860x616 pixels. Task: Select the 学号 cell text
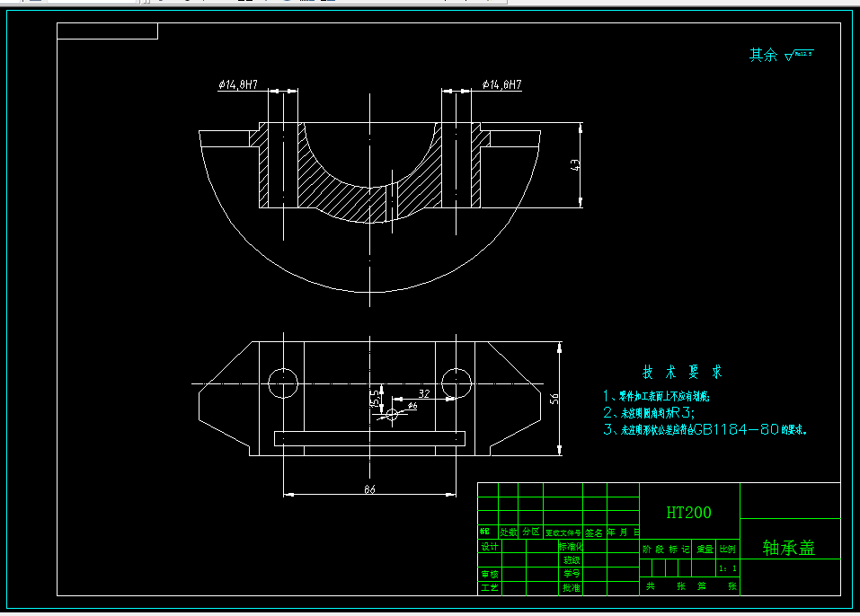pyautogui.click(x=572, y=573)
